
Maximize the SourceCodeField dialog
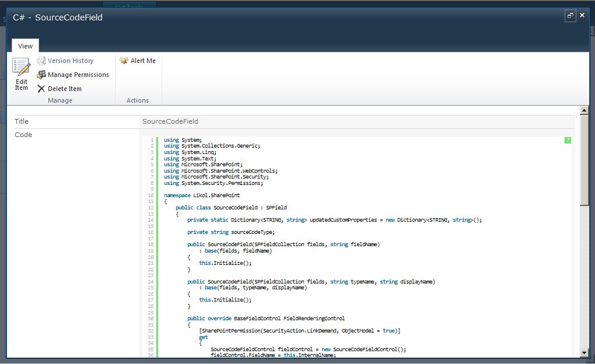coord(570,16)
